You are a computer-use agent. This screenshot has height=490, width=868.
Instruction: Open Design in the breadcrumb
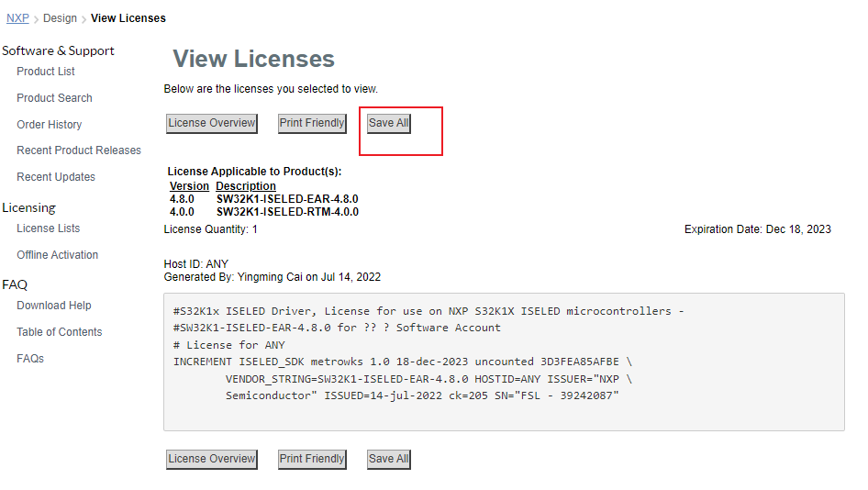pyautogui.click(x=60, y=18)
